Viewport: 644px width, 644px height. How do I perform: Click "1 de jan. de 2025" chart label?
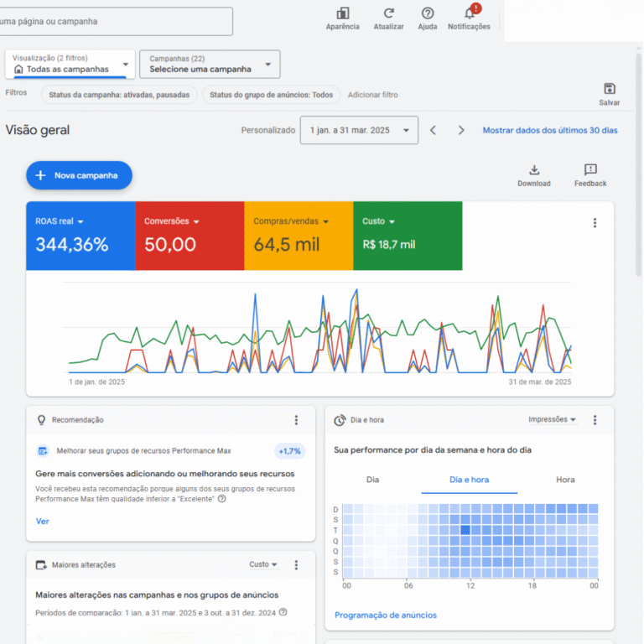pyautogui.click(x=97, y=382)
